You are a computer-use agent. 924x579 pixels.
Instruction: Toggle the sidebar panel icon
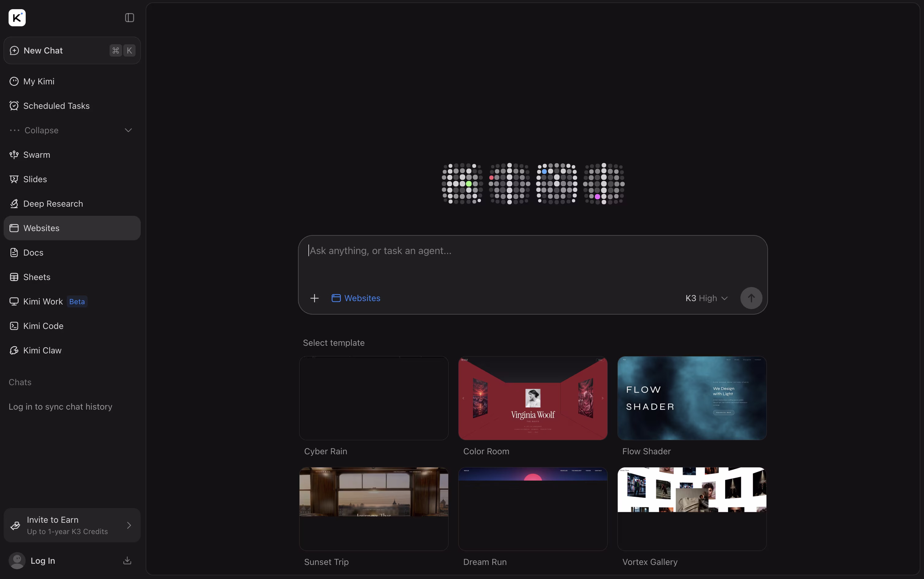(129, 18)
